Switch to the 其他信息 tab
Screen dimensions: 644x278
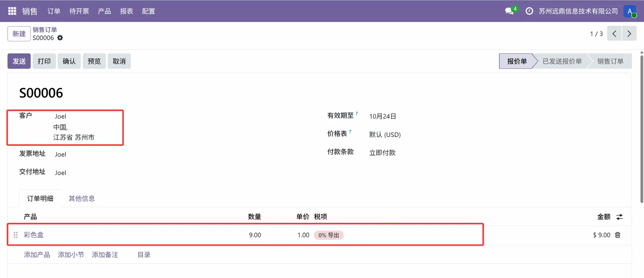point(82,198)
